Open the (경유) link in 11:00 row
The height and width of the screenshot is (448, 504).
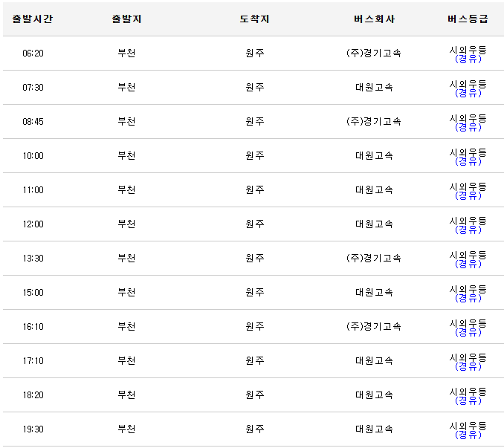[468, 195]
